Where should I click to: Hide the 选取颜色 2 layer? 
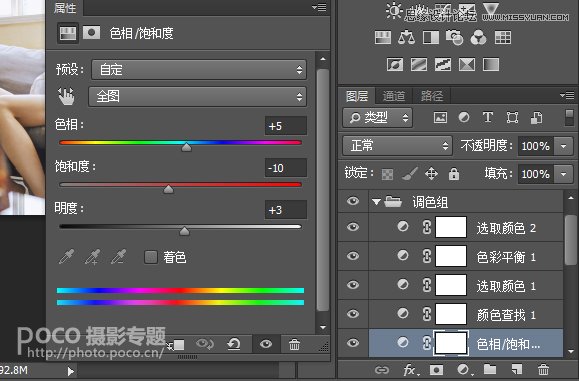pos(353,227)
